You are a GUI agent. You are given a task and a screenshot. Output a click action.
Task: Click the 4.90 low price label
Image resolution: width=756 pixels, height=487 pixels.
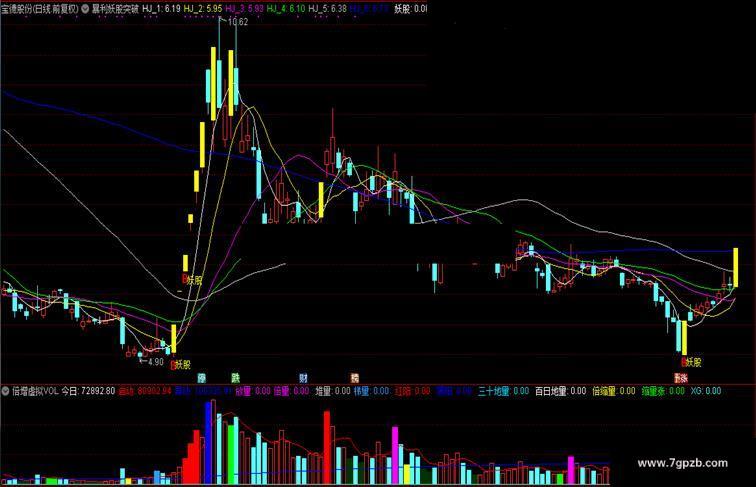pyautogui.click(x=156, y=362)
